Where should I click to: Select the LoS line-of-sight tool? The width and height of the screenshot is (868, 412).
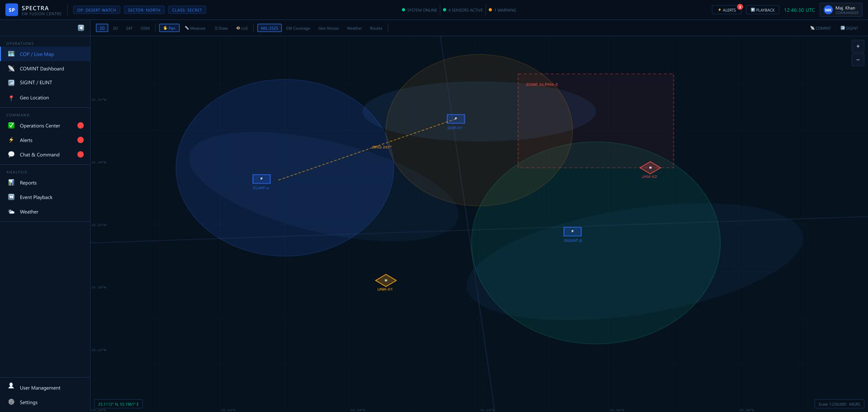(242, 28)
